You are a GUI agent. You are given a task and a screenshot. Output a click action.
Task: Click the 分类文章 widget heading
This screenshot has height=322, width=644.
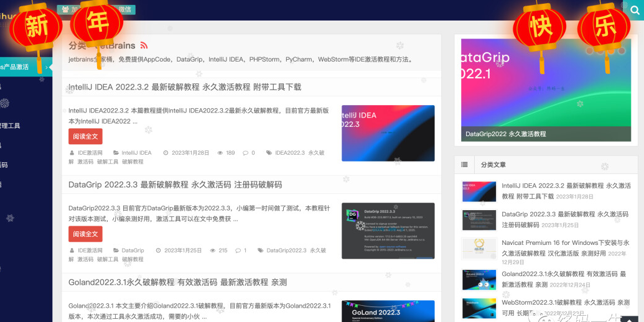point(493,165)
